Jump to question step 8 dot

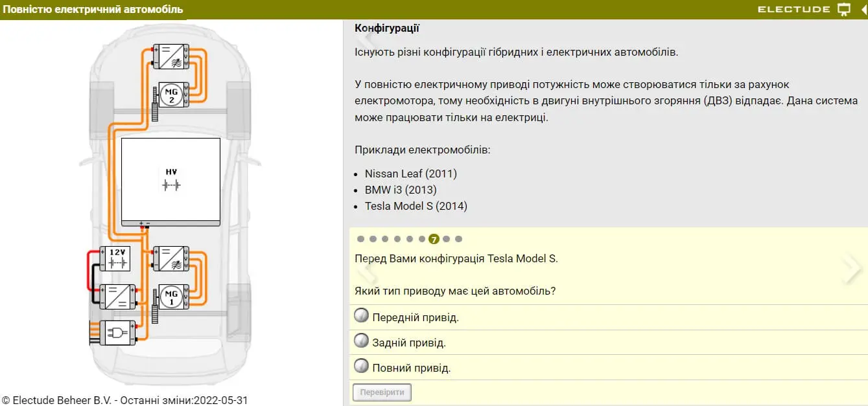(447, 239)
